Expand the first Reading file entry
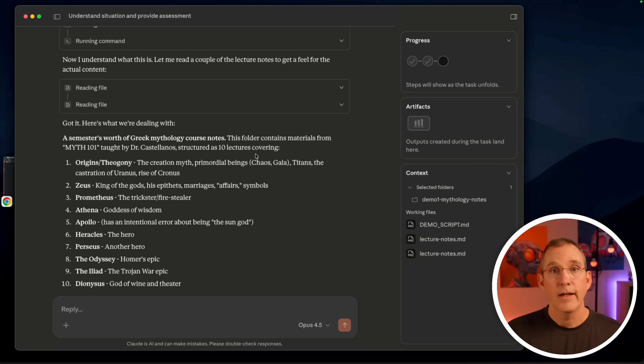 click(x=341, y=87)
